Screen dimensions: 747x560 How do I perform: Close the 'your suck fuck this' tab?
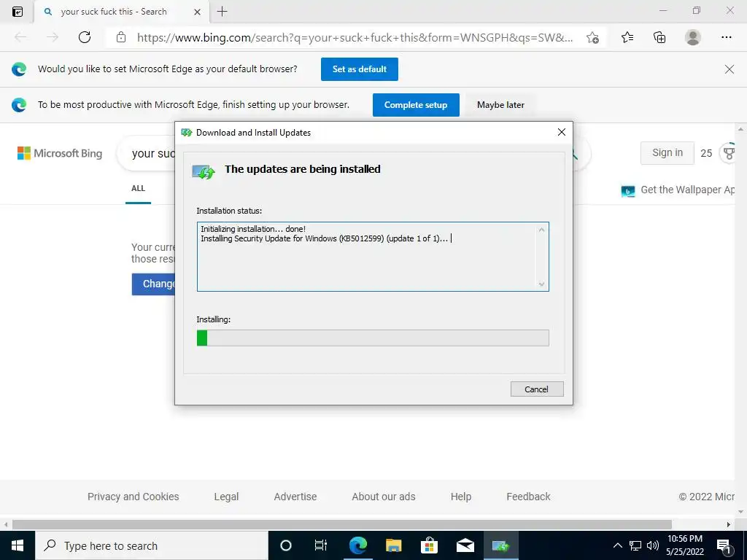197,12
